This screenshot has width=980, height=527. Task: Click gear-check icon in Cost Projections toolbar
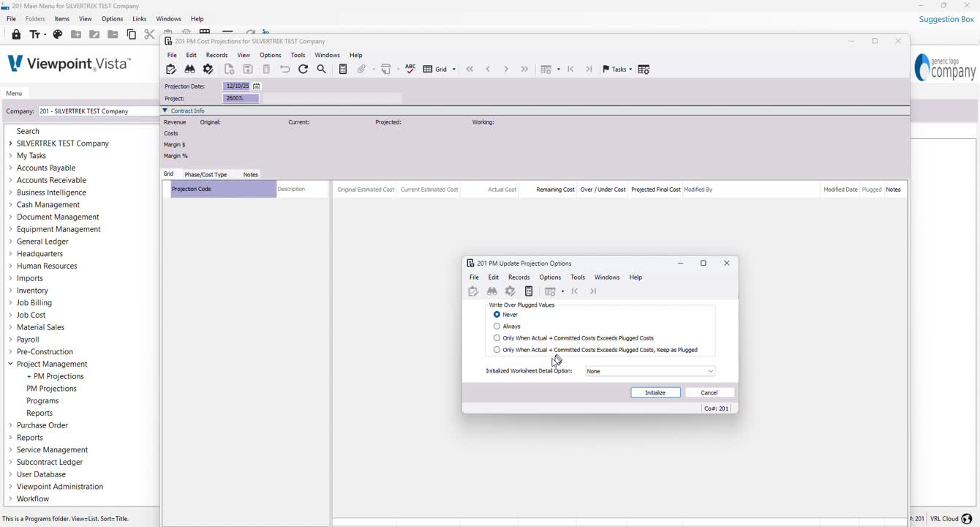click(x=208, y=70)
